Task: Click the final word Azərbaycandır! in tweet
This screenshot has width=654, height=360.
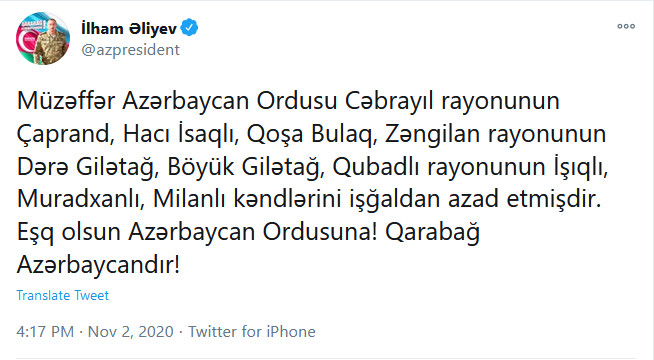Action: pyautogui.click(x=98, y=265)
